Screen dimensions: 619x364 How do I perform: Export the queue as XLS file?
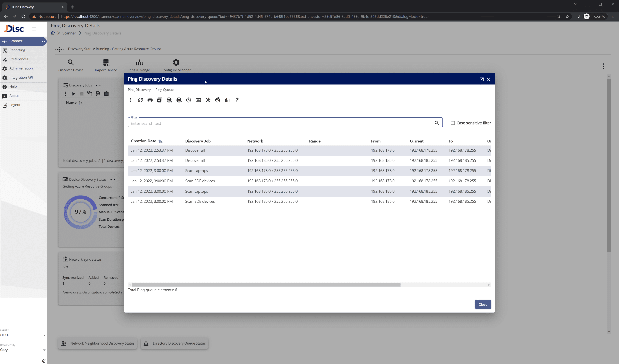click(169, 100)
